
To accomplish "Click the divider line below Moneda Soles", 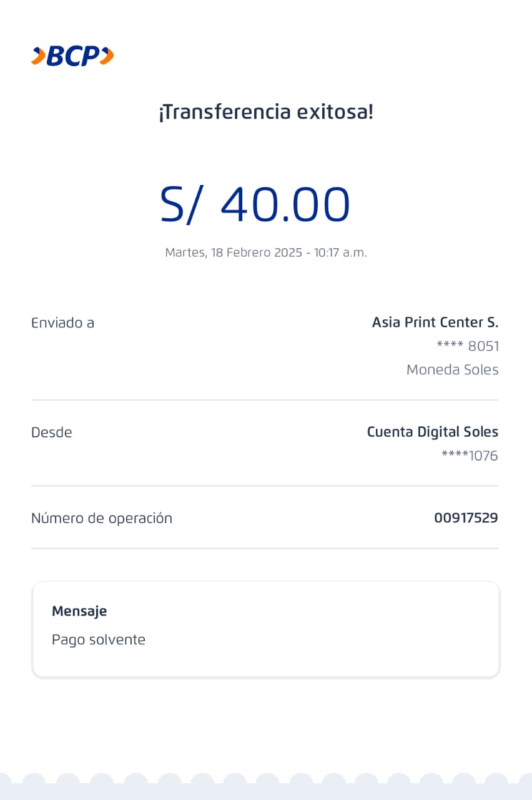I will [x=265, y=400].
